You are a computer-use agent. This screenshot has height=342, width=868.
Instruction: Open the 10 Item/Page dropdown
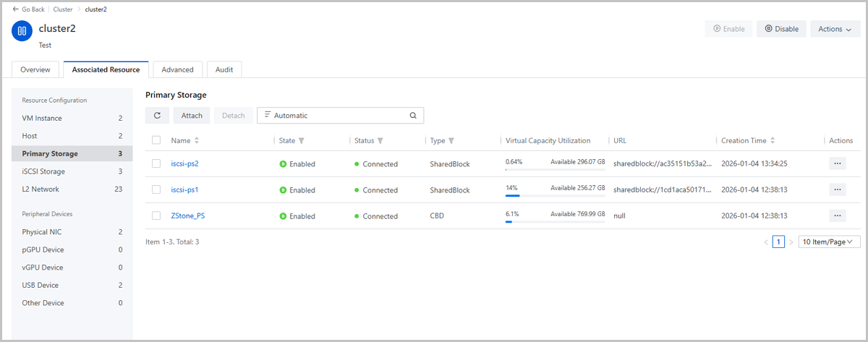(829, 242)
